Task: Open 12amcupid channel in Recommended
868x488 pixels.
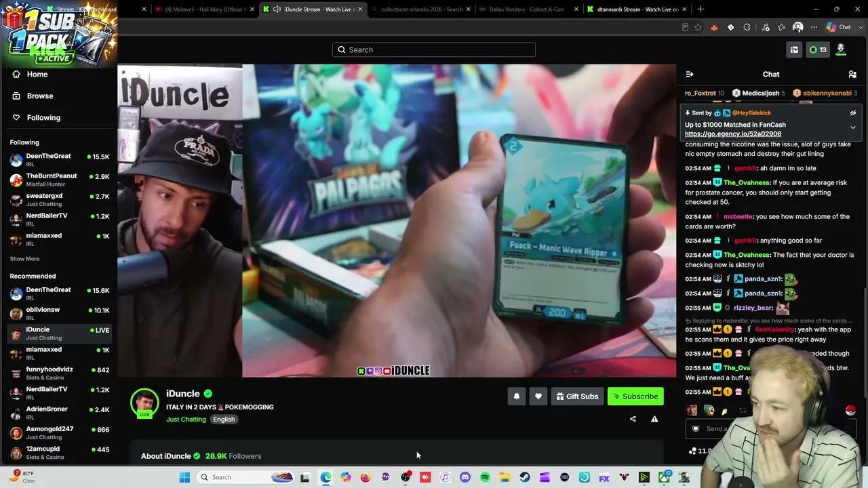Action: (58, 453)
